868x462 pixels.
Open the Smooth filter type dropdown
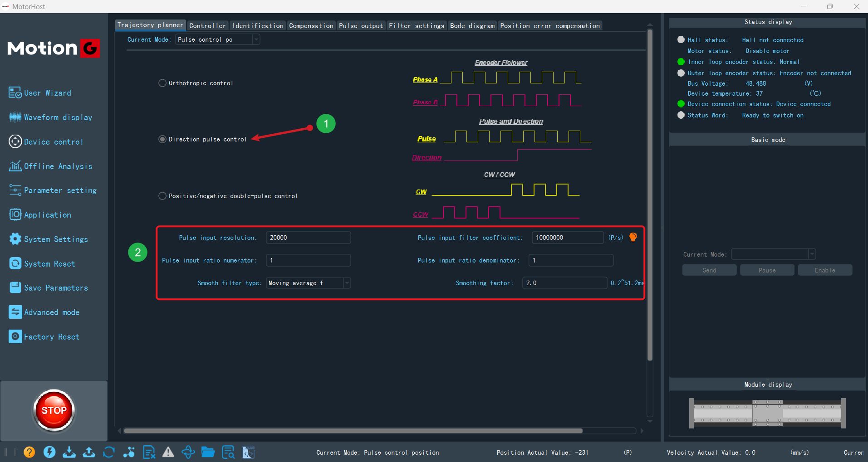click(309, 283)
